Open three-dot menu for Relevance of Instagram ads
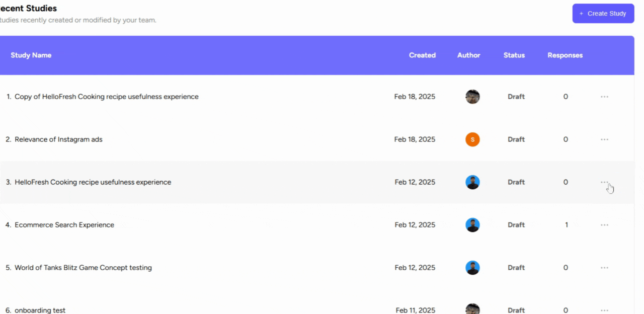The width and height of the screenshot is (644, 314). point(604,139)
